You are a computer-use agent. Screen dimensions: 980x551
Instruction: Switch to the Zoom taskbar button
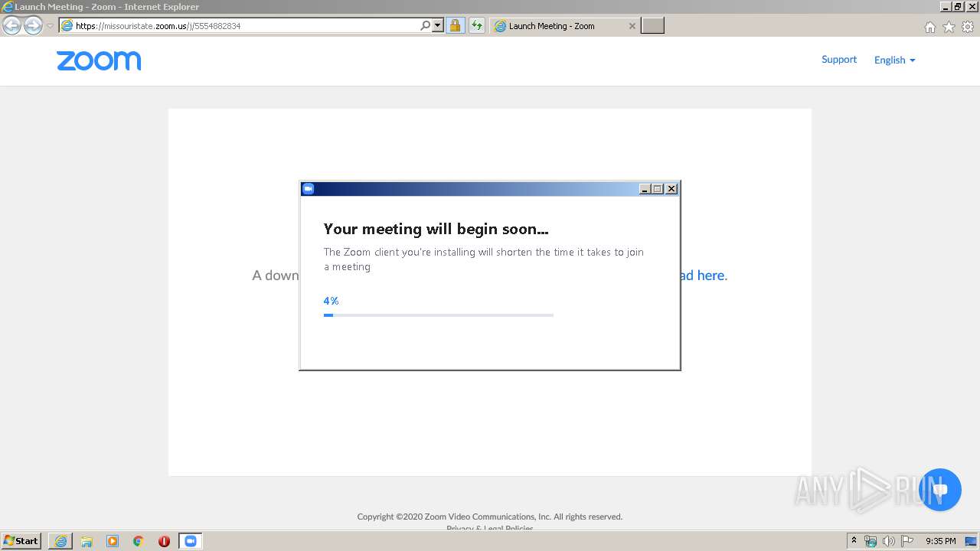click(x=191, y=541)
